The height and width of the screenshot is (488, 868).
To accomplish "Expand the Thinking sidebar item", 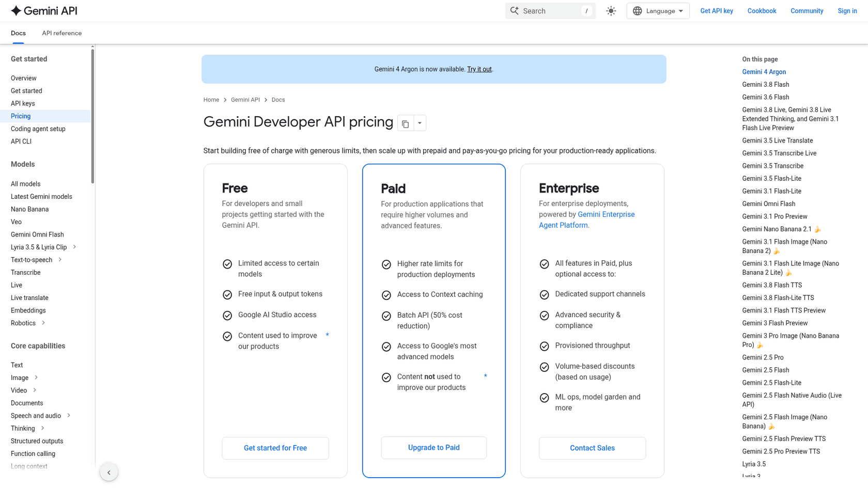I will 42,428.
